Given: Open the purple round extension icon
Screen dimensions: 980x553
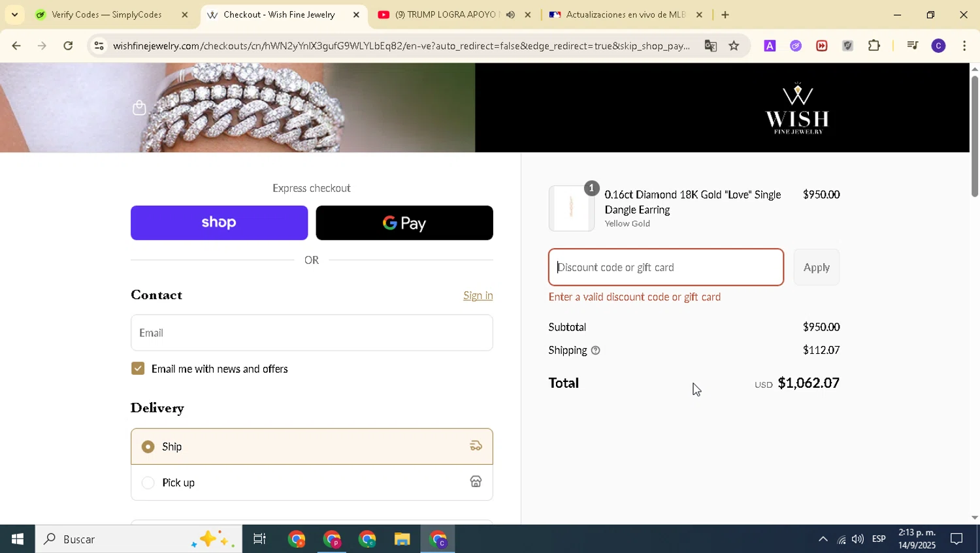Looking at the screenshot, I should pyautogui.click(x=796, y=46).
